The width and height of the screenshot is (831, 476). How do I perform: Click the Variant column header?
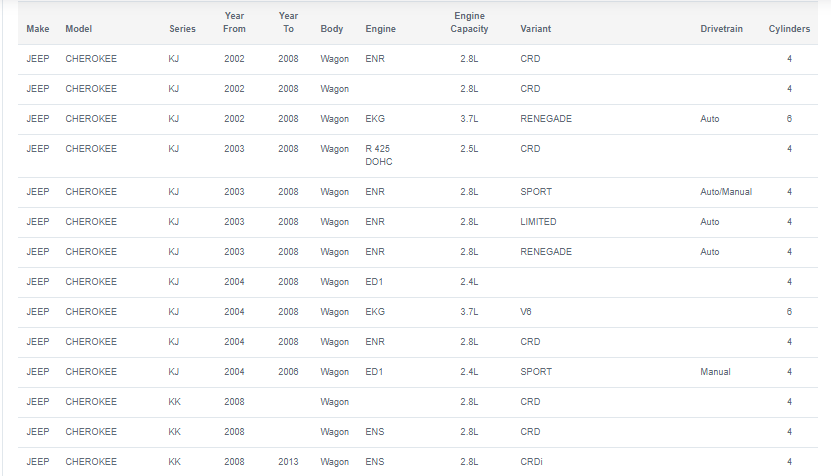535,29
